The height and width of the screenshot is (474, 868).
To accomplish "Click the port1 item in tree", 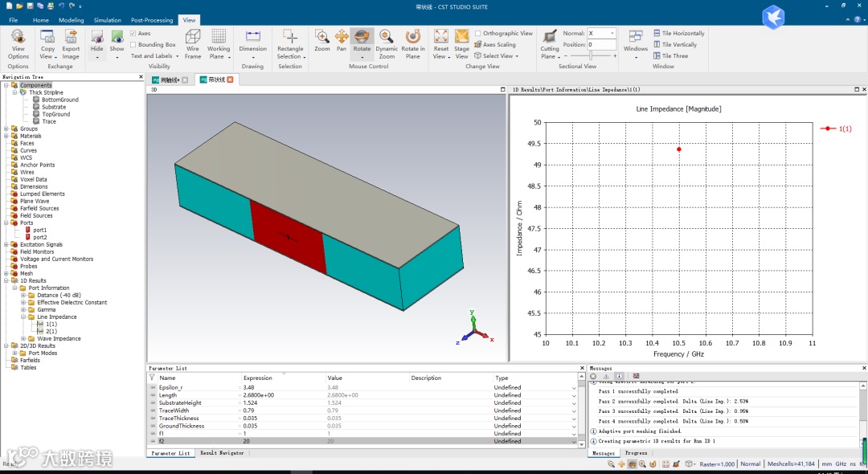I will tap(39, 230).
